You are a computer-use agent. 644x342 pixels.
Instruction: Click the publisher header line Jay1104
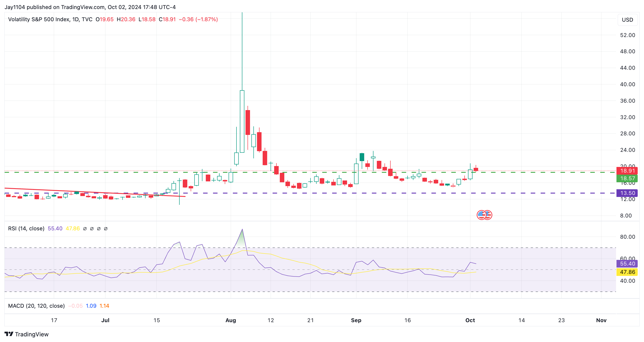click(90, 7)
